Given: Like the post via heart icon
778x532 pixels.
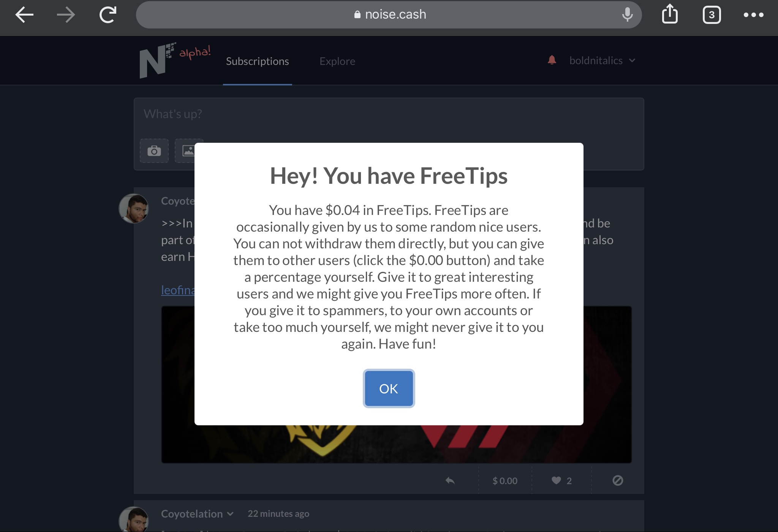Looking at the screenshot, I should click(x=556, y=480).
